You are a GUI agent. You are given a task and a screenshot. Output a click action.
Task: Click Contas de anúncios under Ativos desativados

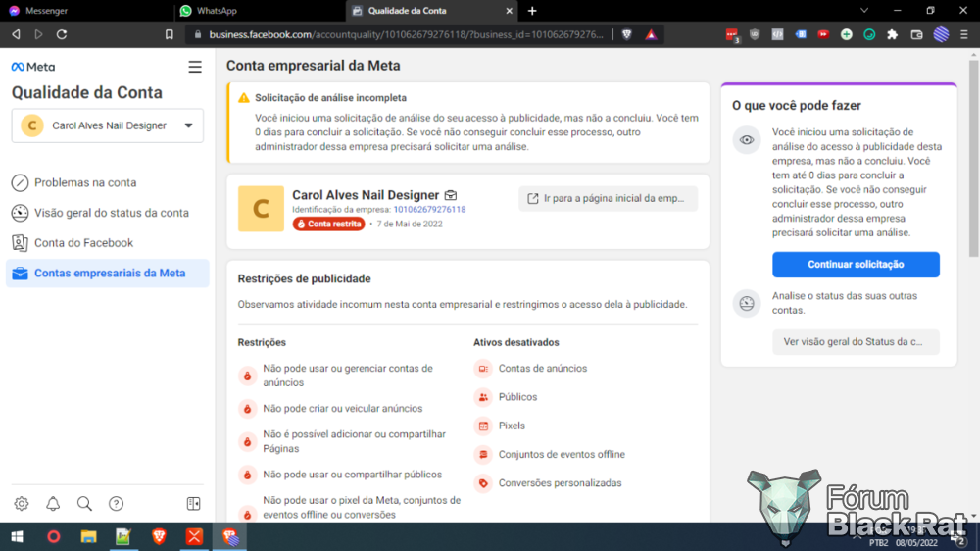point(543,369)
